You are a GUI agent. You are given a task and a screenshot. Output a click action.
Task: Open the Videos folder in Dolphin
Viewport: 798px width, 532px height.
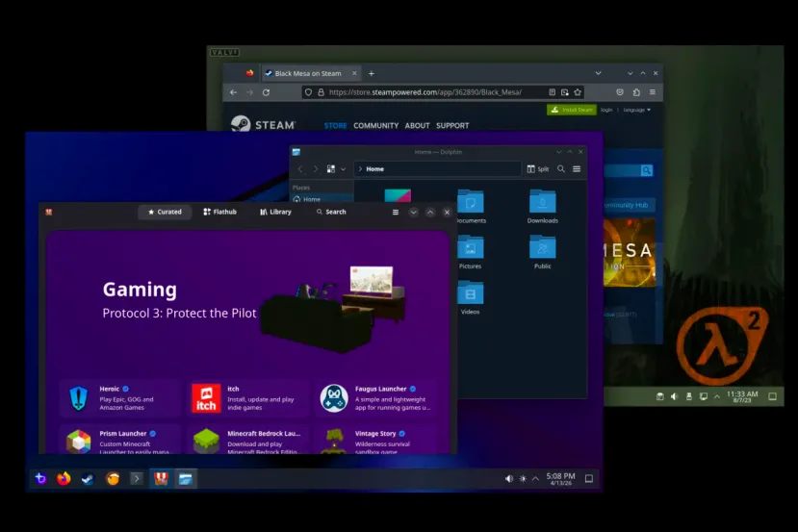[471, 298]
